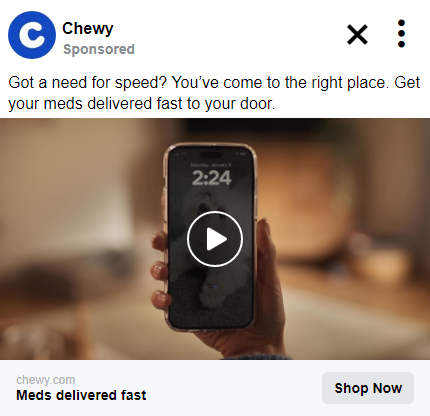Click the caption line 'your meds delivered fast'

pyautogui.click(x=142, y=103)
